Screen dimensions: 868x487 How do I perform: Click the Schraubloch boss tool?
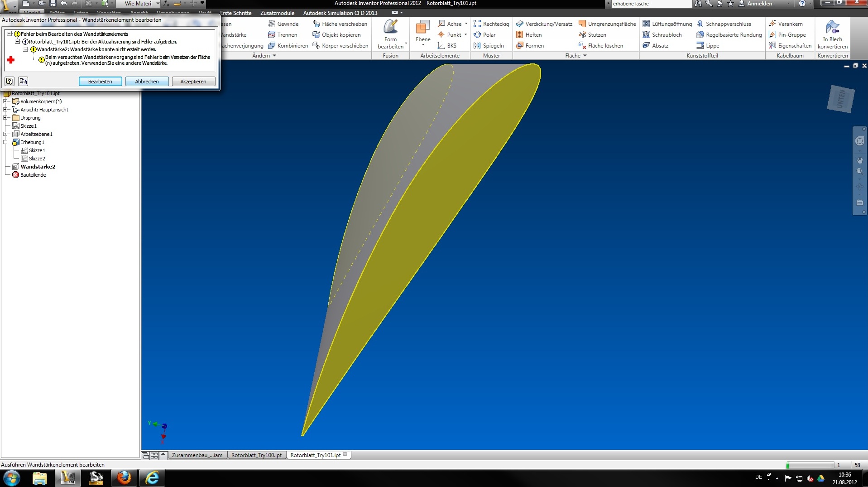[x=662, y=34]
